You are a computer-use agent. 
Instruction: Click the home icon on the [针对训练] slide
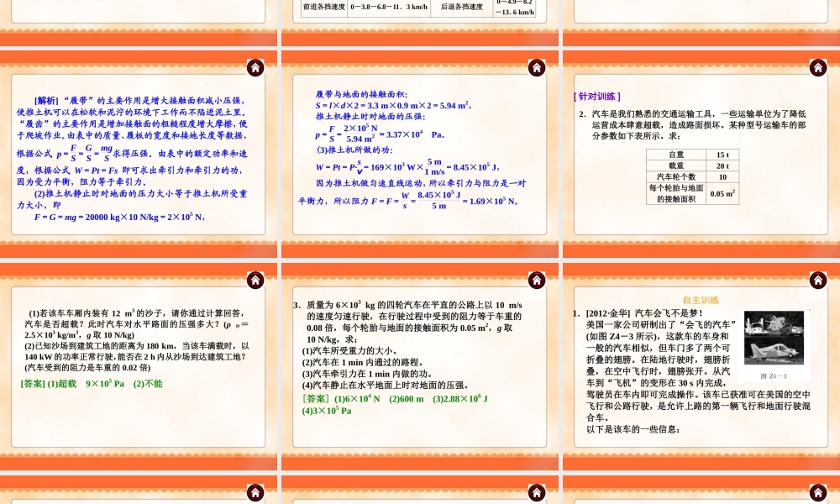(x=818, y=67)
